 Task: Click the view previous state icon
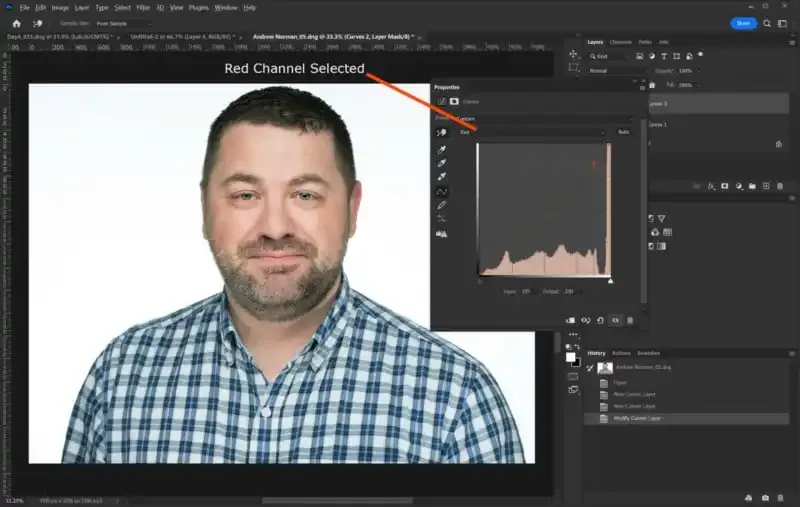[x=586, y=320]
